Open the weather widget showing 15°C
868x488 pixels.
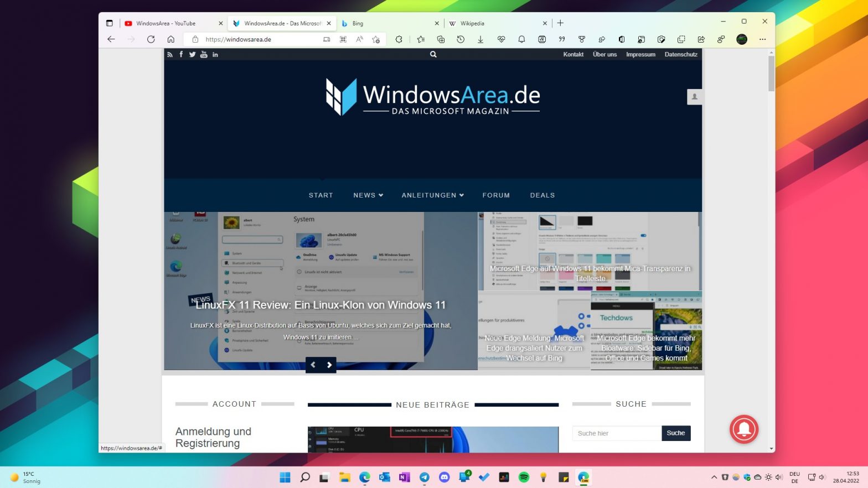click(25, 477)
